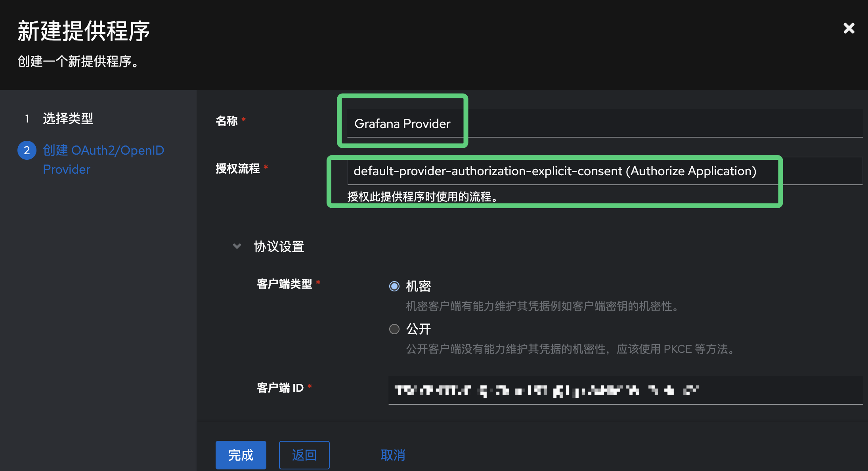
Task: Go back to the 选择类型 wizard step
Action: coord(68,119)
